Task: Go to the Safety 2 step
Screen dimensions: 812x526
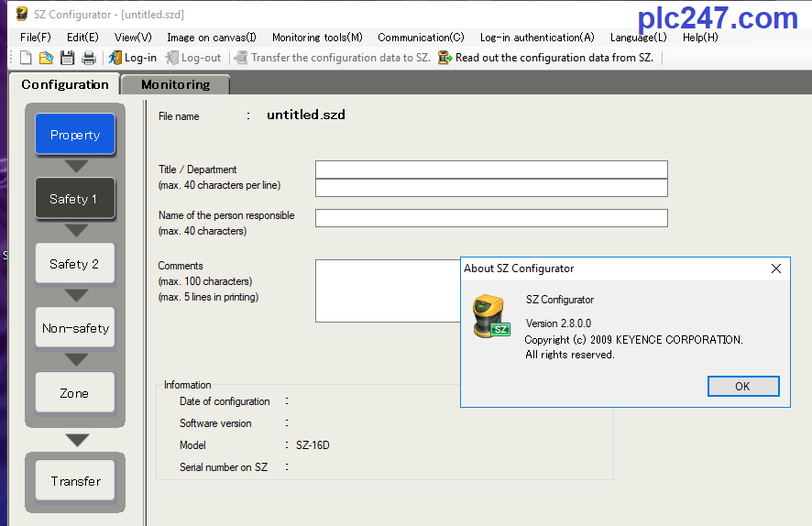Action: (x=75, y=264)
